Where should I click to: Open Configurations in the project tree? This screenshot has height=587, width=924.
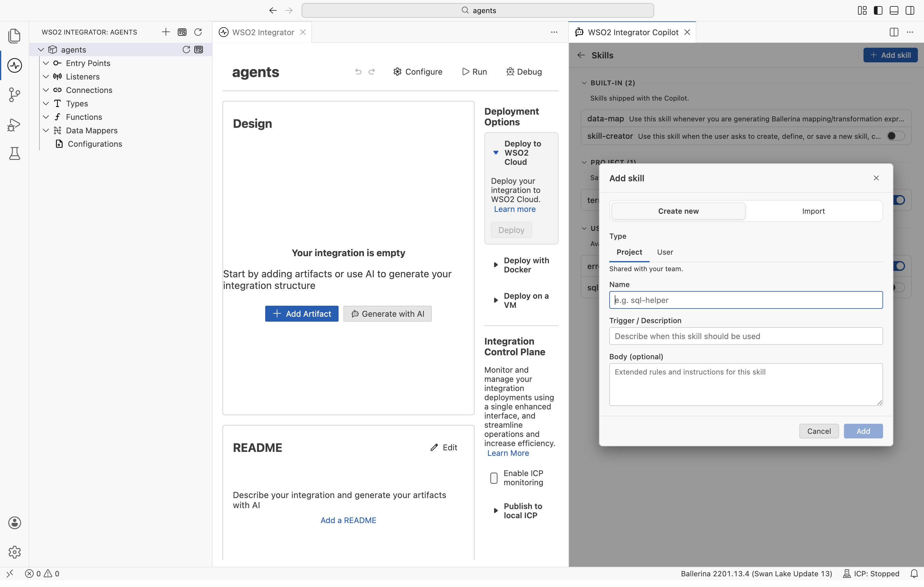tap(95, 144)
